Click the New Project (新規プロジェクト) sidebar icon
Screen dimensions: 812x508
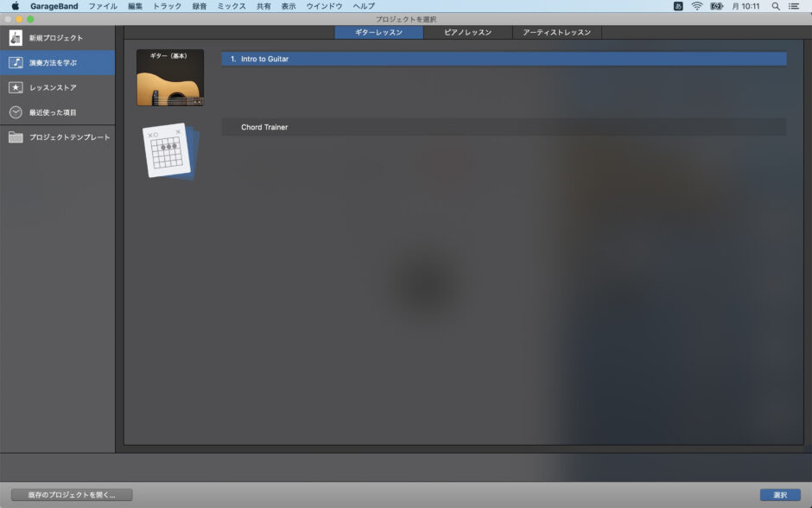(x=16, y=38)
